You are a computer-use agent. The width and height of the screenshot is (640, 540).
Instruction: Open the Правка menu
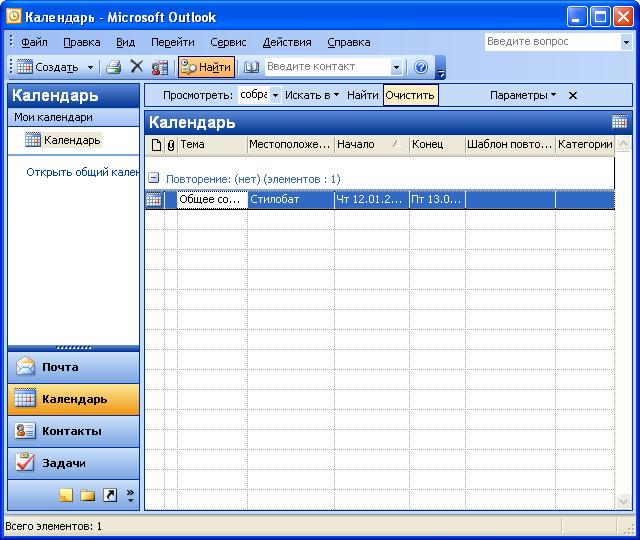(82, 42)
